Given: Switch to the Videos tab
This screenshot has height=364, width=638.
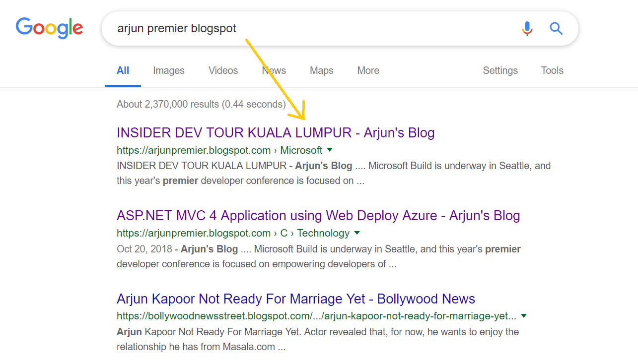Looking at the screenshot, I should [x=223, y=70].
